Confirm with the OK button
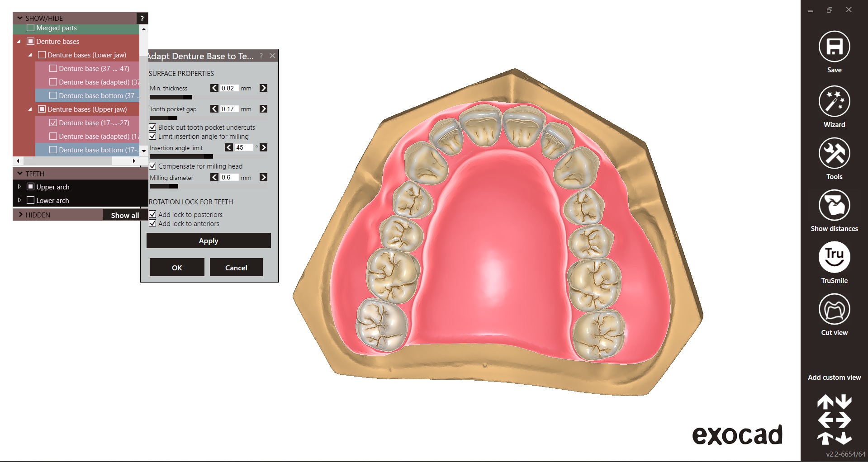Viewport: 868px width, 462px height. coord(177,268)
